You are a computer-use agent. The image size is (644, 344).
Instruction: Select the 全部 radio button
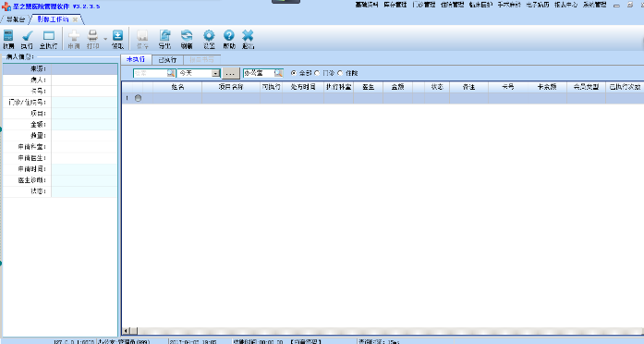294,73
